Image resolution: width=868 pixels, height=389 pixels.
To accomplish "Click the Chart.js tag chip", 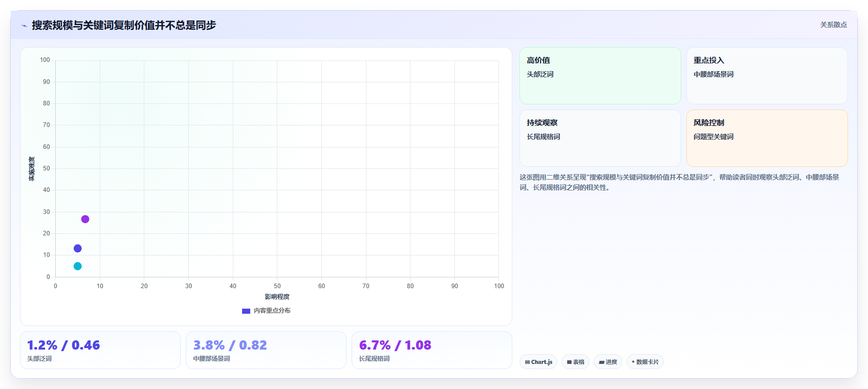I will click(x=538, y=362).
